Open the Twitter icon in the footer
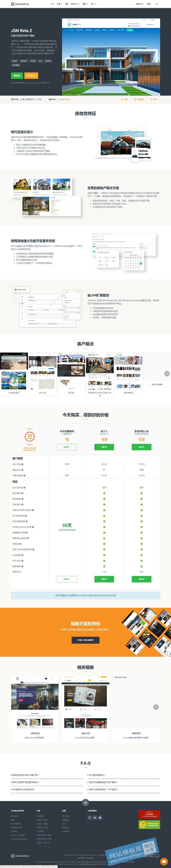 [x=95, y=818]
